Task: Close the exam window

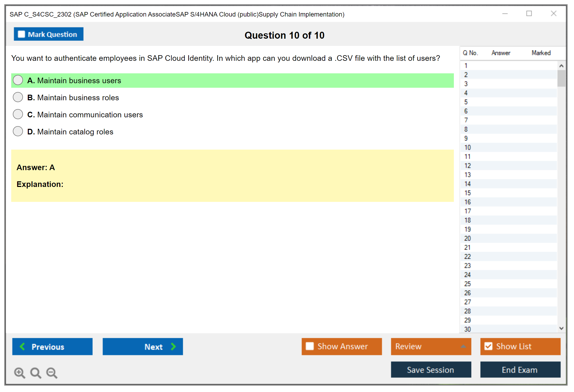Action: point(553,14)
